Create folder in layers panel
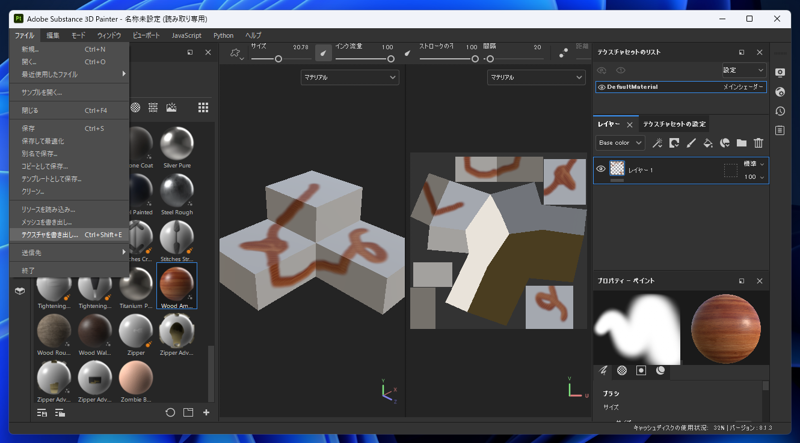The height and width of the screenshot is (443, 800). point(741,143)
